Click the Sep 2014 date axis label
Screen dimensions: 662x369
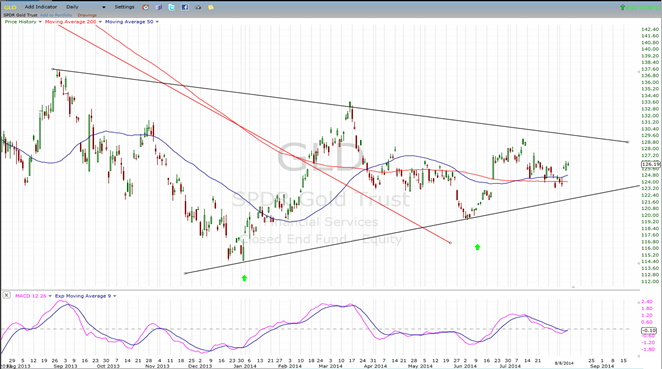point(602,366)
